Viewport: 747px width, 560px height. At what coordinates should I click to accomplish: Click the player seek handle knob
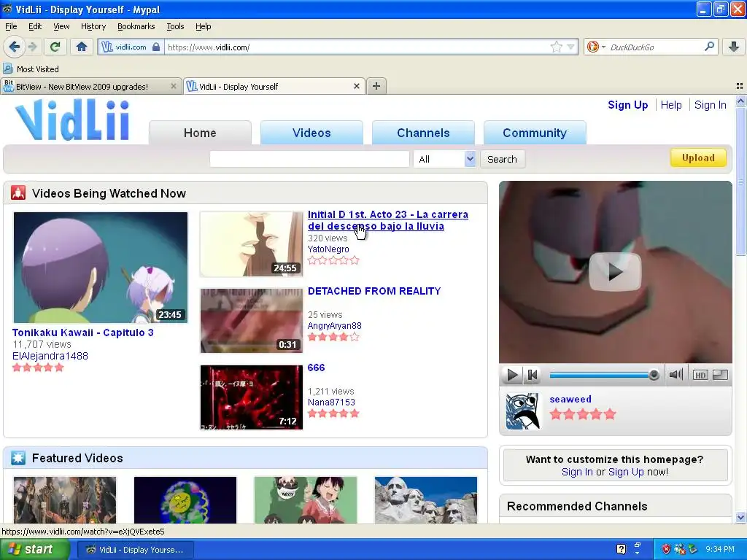coord(654,376)
